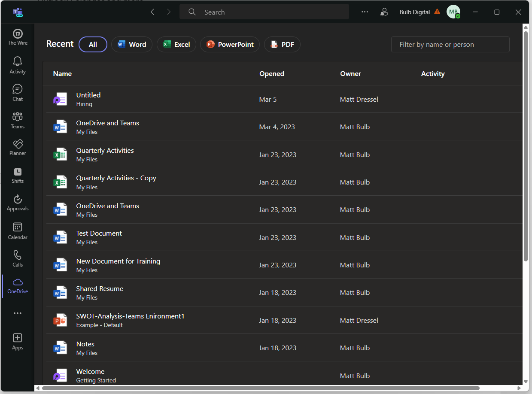Click the vertical scrollbar
The image size is (532, 394).
pyautogui.click(x=526, y=146)
